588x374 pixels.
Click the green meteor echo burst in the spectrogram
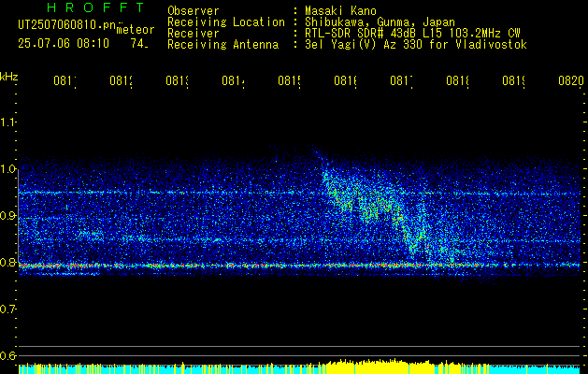pos(390,214)
